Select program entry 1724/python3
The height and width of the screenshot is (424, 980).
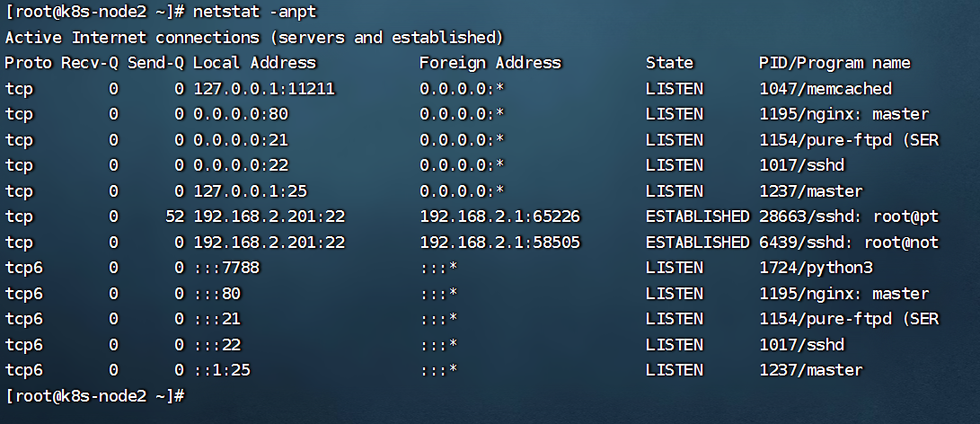[816, 269]
